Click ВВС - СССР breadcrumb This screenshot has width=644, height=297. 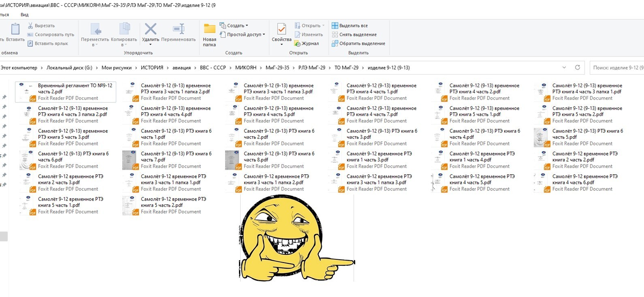[x=213, y=68]
